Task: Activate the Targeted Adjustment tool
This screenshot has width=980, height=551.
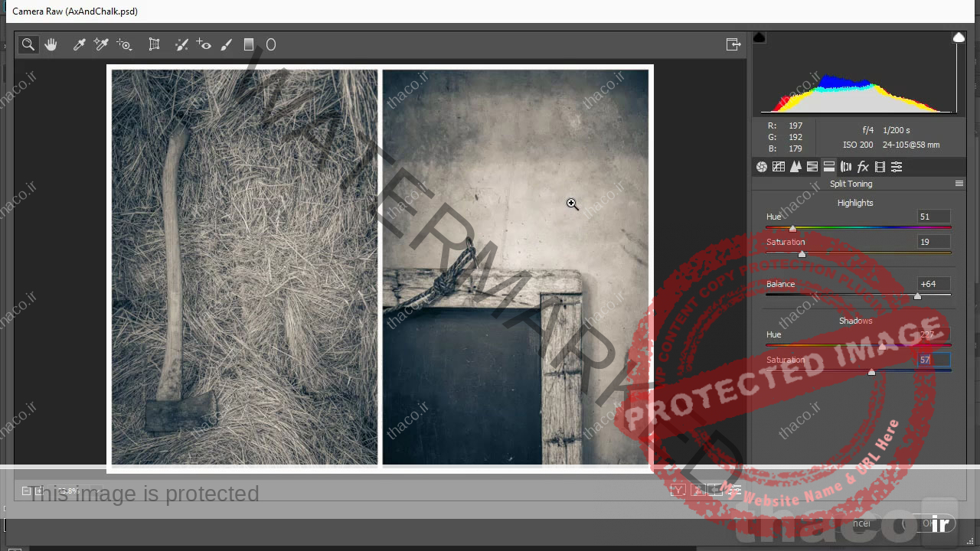Action: [124, 44]
